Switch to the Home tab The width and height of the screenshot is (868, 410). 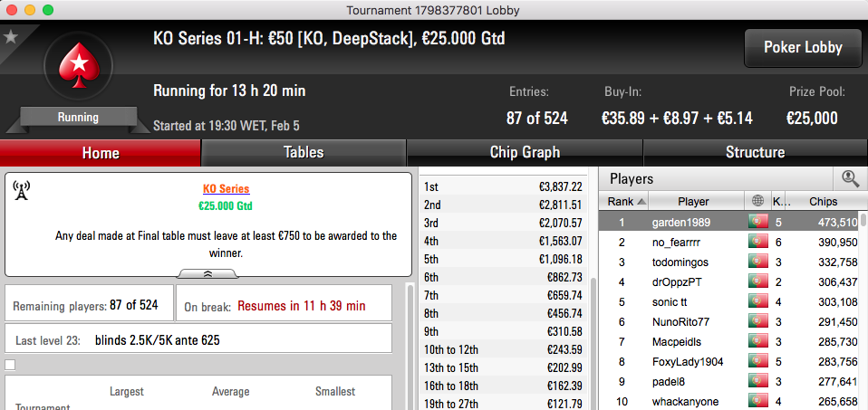[101, 153]
